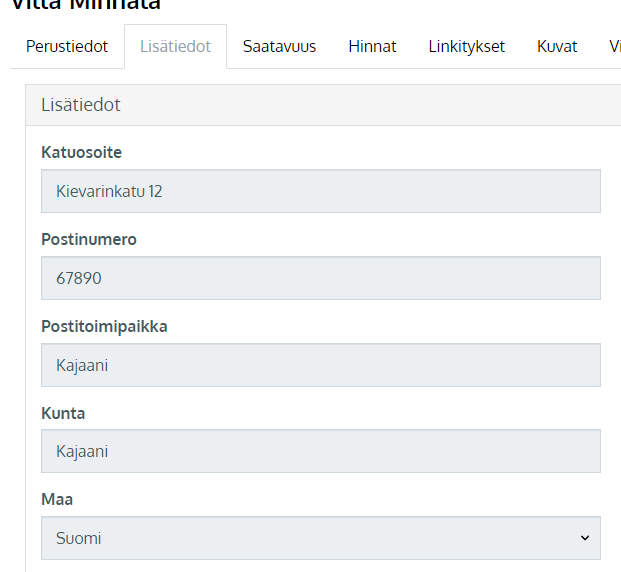Focus the Katuosoite field containing Kievarinkatu 12
The image size is (621, 572).
pos(321,191)
